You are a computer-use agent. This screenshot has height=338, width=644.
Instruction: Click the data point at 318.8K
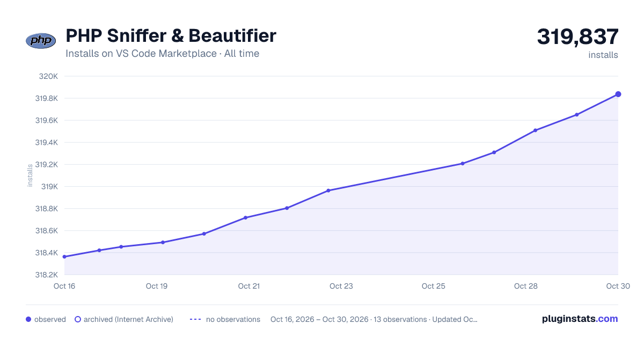click(x=287, y=208)
